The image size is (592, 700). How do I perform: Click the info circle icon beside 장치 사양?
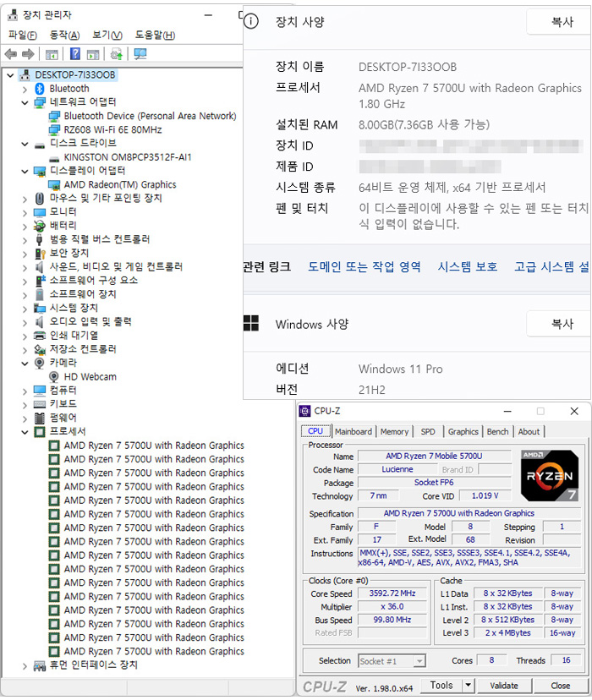click(251, 21)
